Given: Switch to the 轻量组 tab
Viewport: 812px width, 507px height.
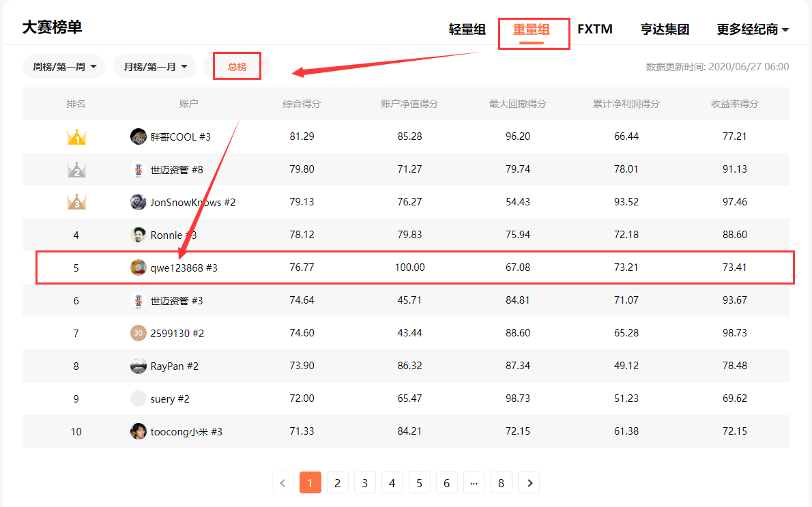Looking at the screenshot, I should [x=467, y=29].
